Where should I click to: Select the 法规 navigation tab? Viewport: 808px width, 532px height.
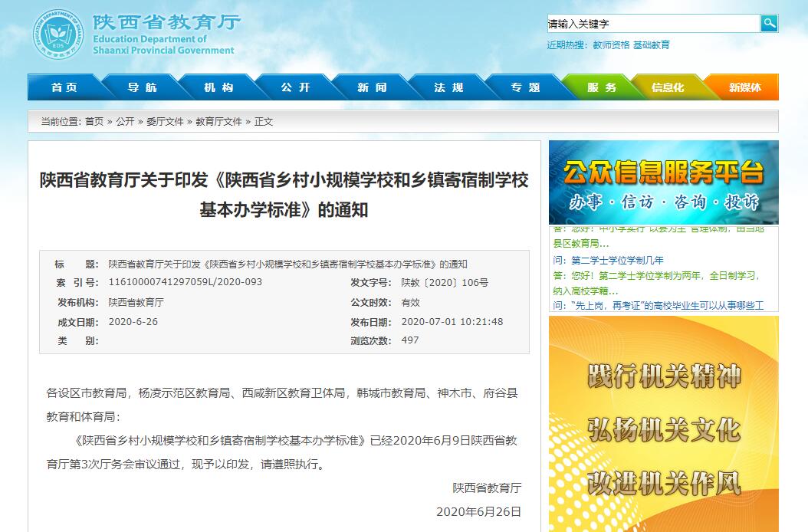pyautogui.click(x=448, y=87)
